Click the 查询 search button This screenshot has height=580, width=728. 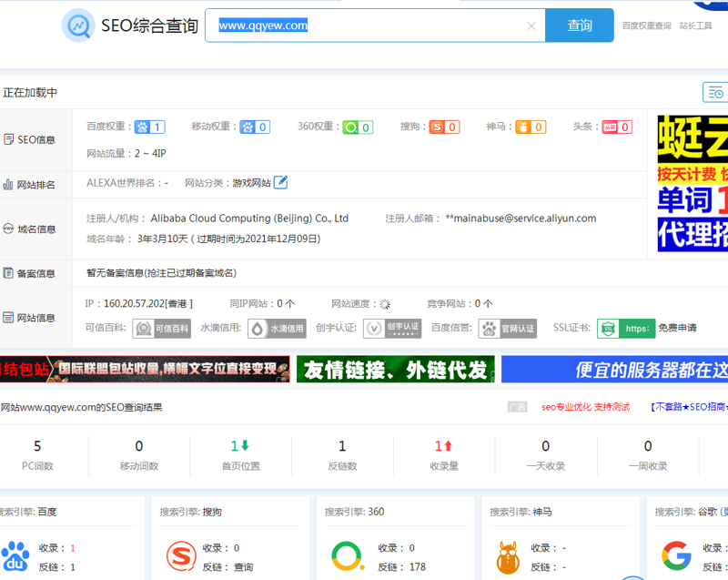[580, 25]
